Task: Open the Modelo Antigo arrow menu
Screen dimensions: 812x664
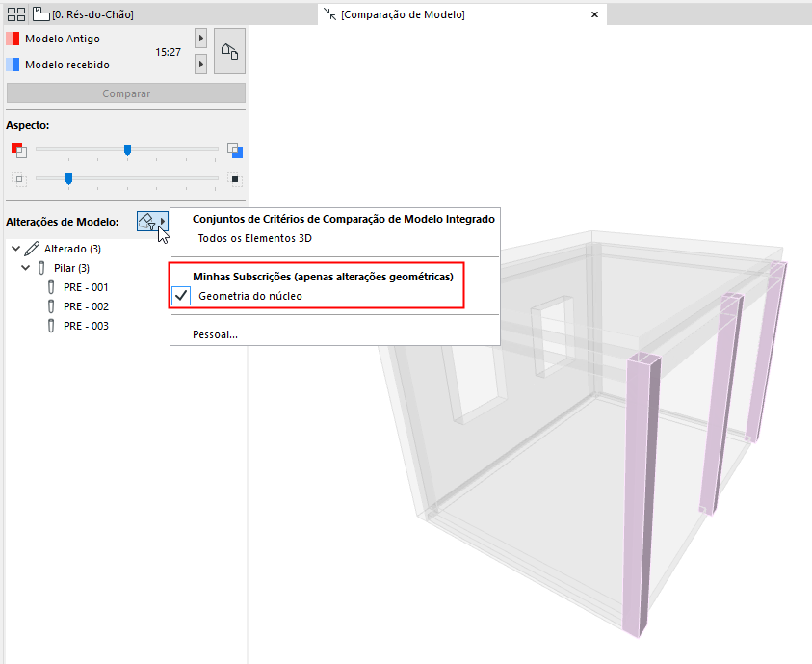Action: (x=201, y=38)
